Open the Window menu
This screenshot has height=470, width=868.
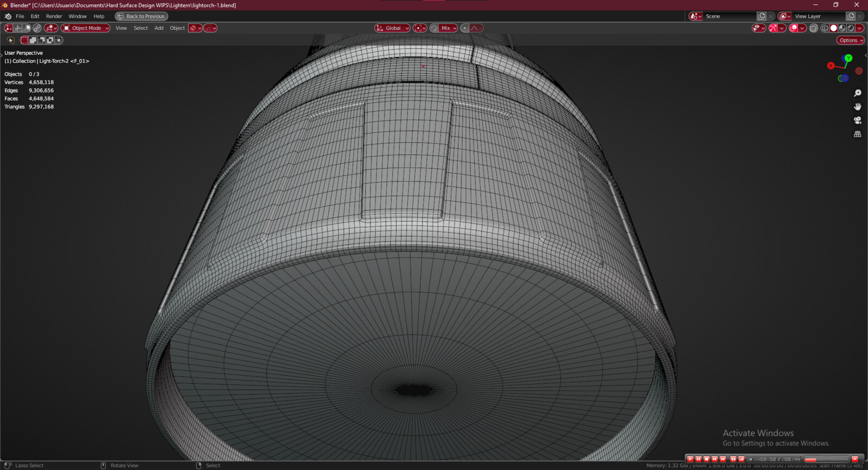click(78, 16)
